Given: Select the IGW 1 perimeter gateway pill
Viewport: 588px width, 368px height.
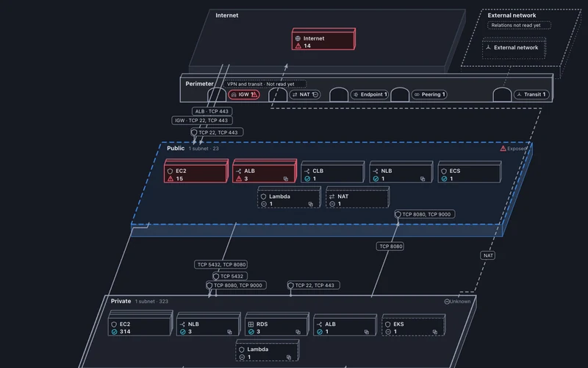Looking at the screenshot, I should 244,95.
